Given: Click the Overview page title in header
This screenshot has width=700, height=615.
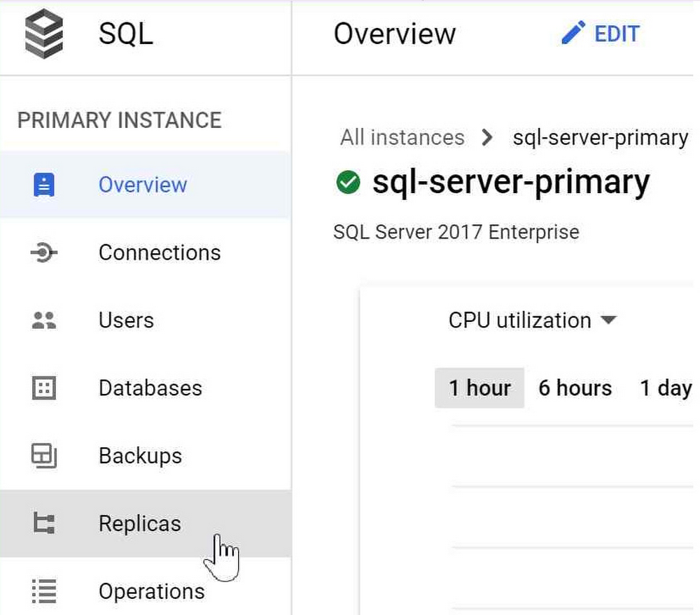Looking at the screenshot, I should (x=395, y=34).
